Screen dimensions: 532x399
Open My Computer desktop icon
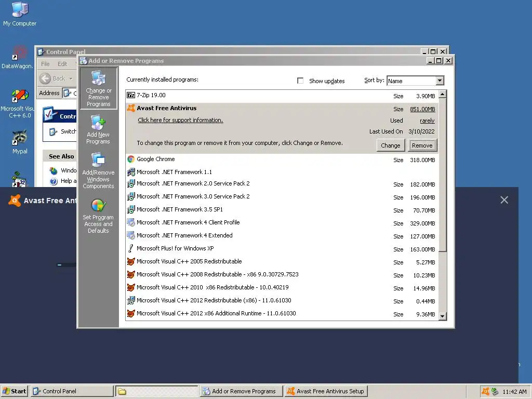pos(20,14)
